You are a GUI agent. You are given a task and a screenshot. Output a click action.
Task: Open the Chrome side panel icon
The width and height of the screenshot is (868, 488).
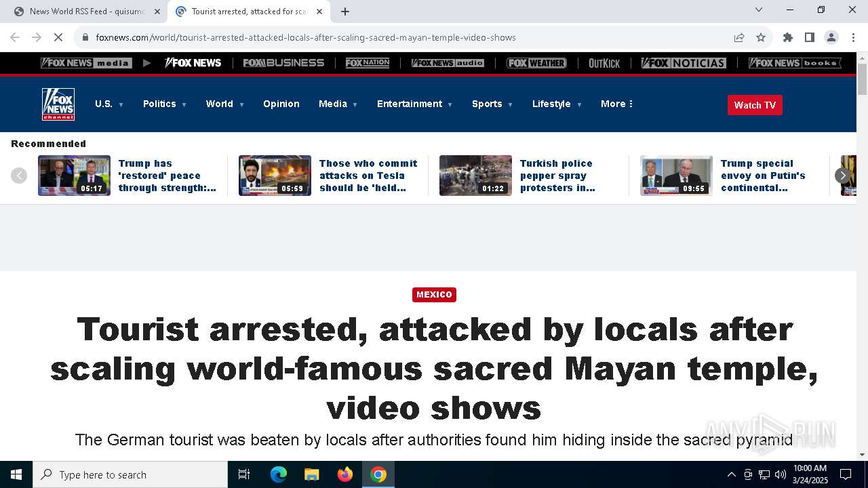[x=810, y=37]
